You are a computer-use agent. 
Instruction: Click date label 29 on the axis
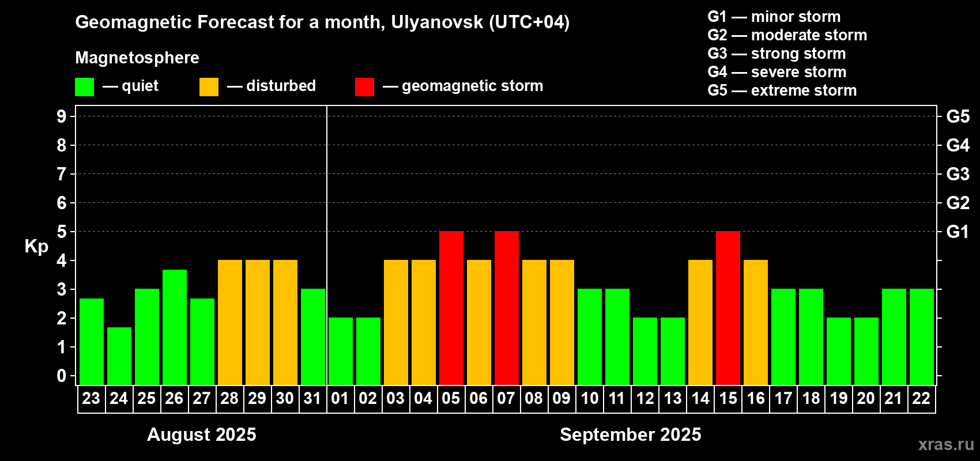tap(257, 398)
